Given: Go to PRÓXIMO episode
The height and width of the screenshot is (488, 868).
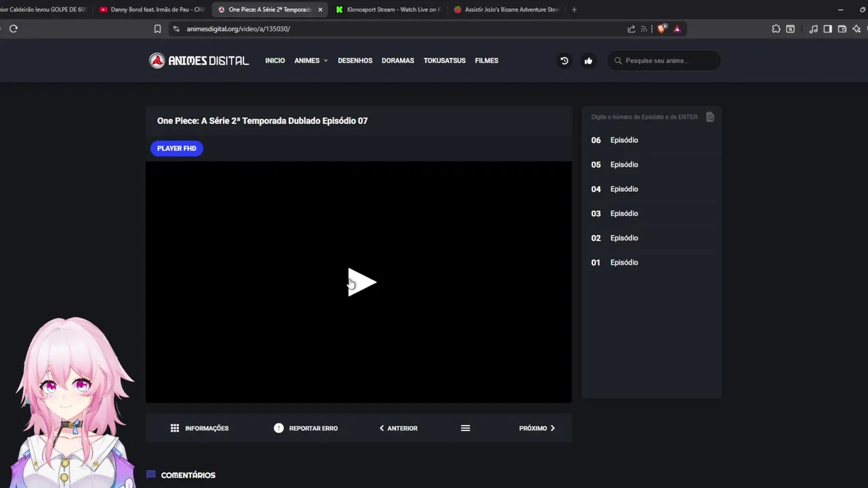Looking at the screenshot, I should 537,428.
